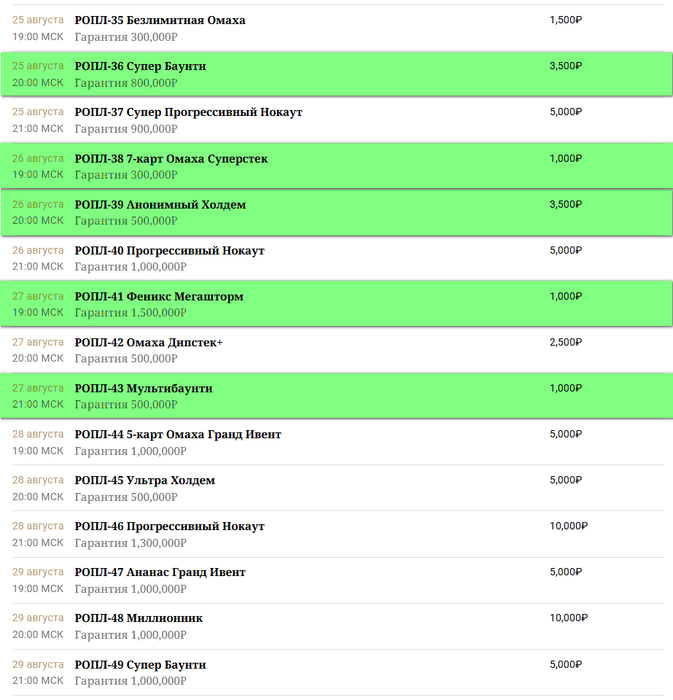
Task: Click 26 августа date of РОПЛ-38
Action: pyautogui.click(x=38, y=158)
